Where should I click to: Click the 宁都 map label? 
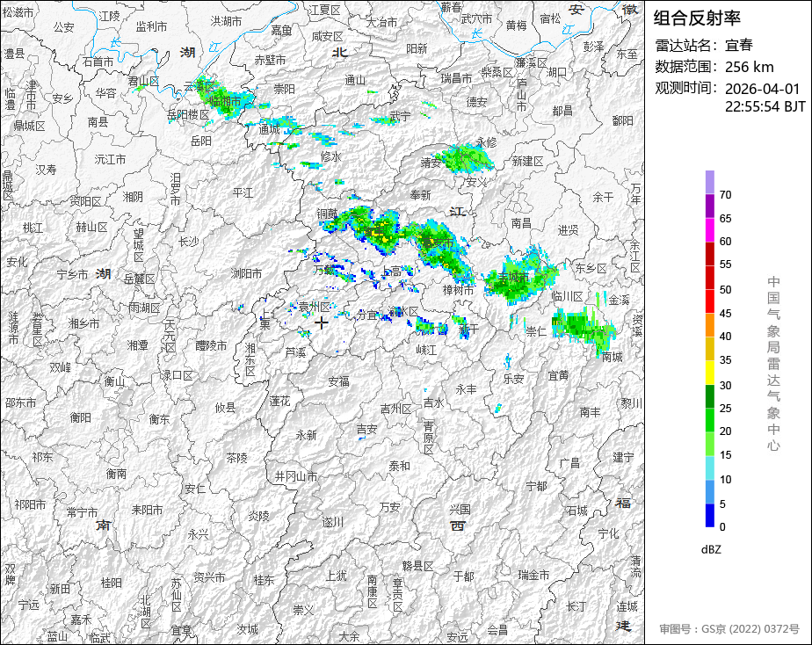point(536,486)
